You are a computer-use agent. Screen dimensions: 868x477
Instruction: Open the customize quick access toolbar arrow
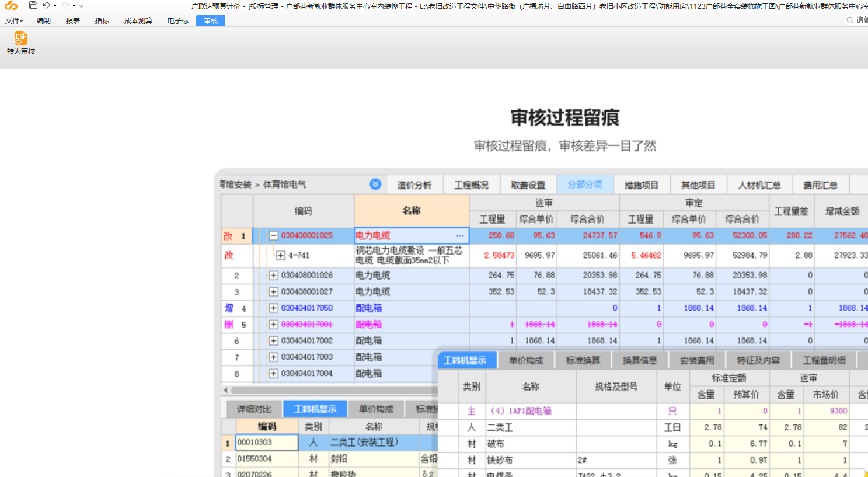click(x=81, y=6)
